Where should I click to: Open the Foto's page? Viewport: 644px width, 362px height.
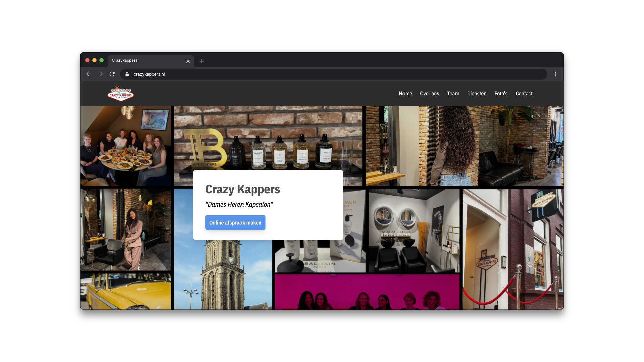point(501,94)
